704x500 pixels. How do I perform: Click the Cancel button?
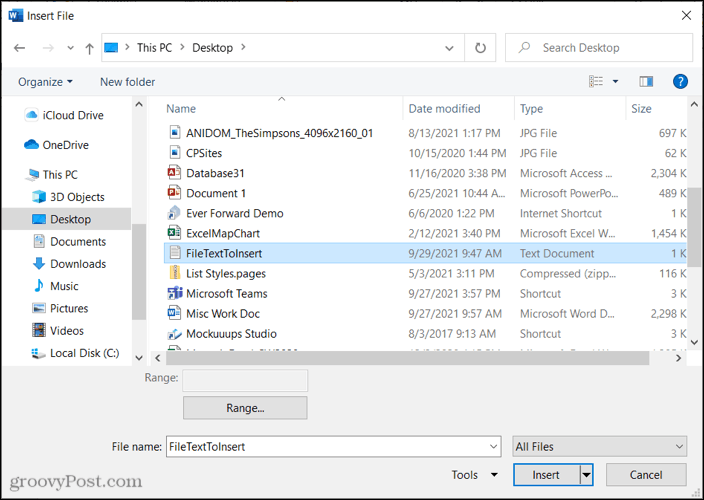coord(646,475)
